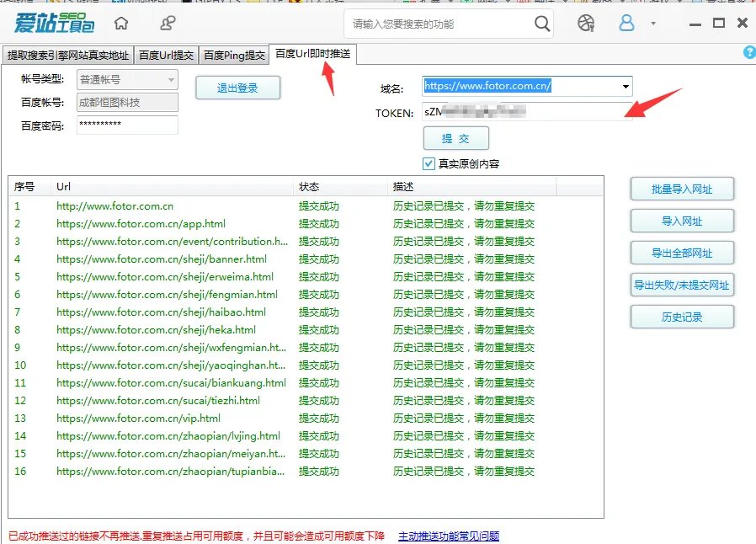Click the home icon in the toolbar
Image resolution: width=756 pixels, height=544 pixels.
(121, 23)
